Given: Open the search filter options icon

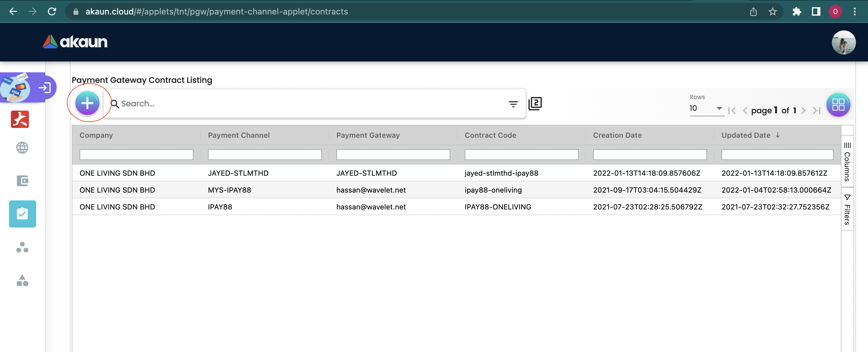Looking at the screenshot, I should pyautogui.click(x=513, y=104).
